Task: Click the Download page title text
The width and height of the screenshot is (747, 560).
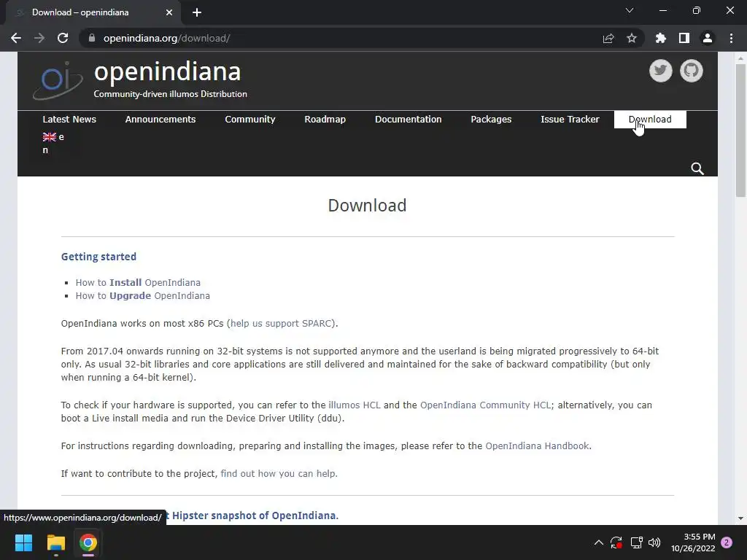Action: coord(368,205)
